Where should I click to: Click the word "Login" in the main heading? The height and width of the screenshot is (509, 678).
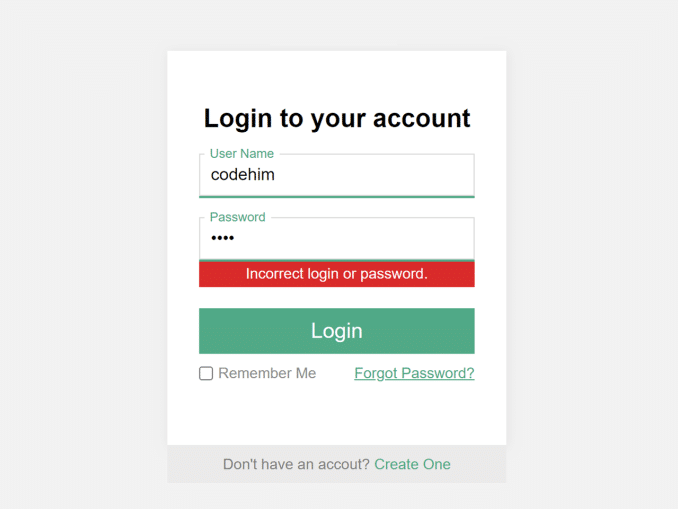(x=238, y=118)
